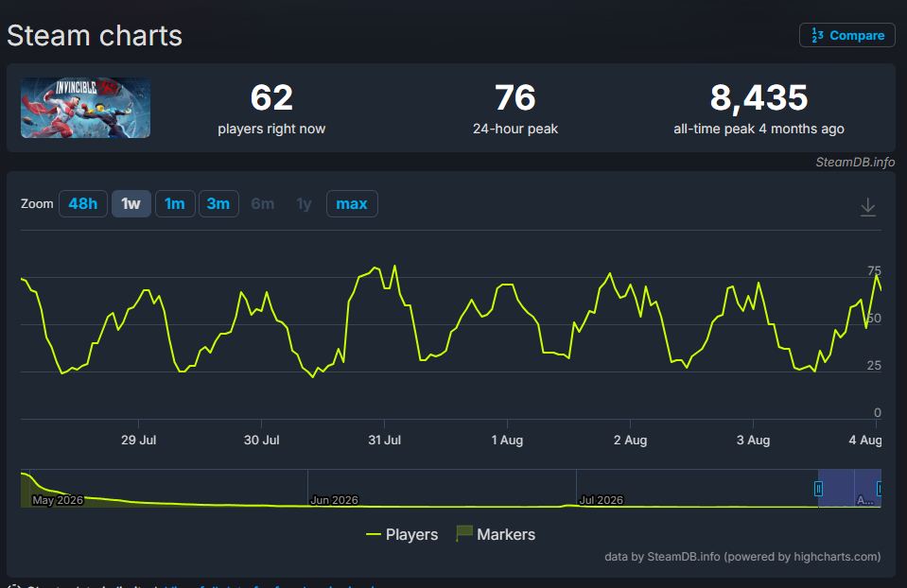907x588 pixels.
Task: Click the 2 Aug axis label
Action: 630,440
